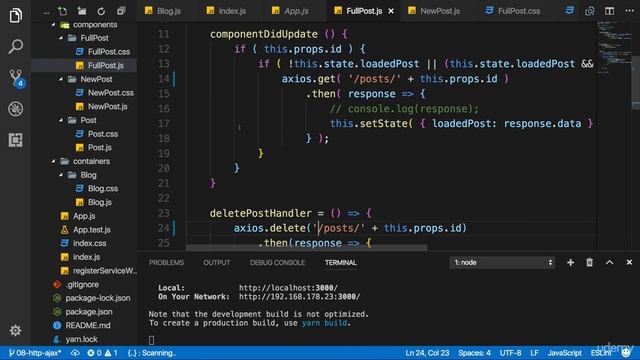Open the Debug view
Image resolution: width=640 pixels, height=360 pixels.
tap(16, 109)
